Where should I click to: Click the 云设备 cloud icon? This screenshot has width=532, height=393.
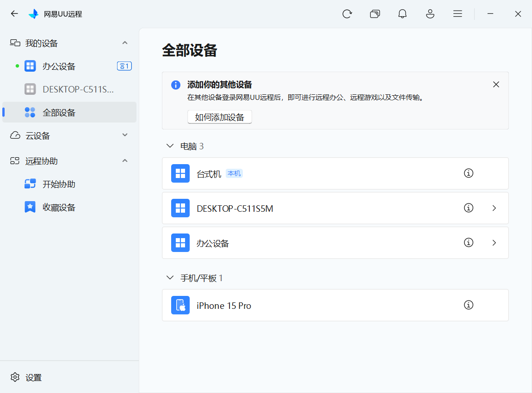15,135
